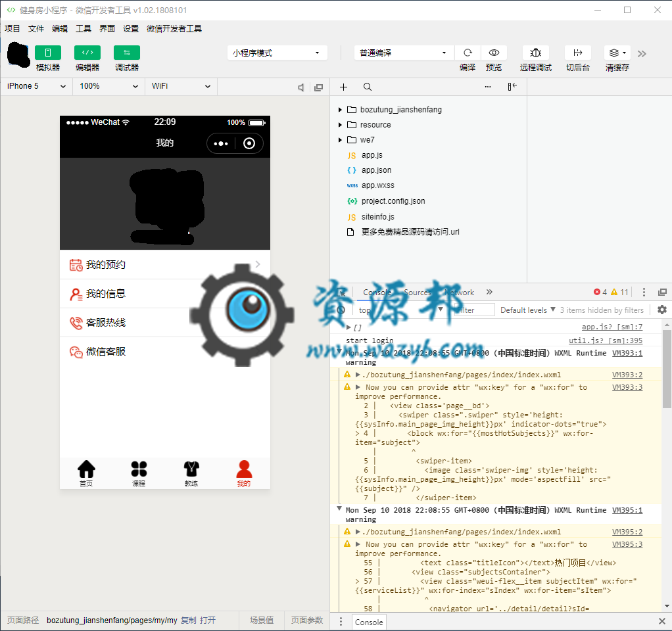Screen dimensions: 672x631
Task: Switch to 课程 courses tab icon
Action: coord(139,469)
